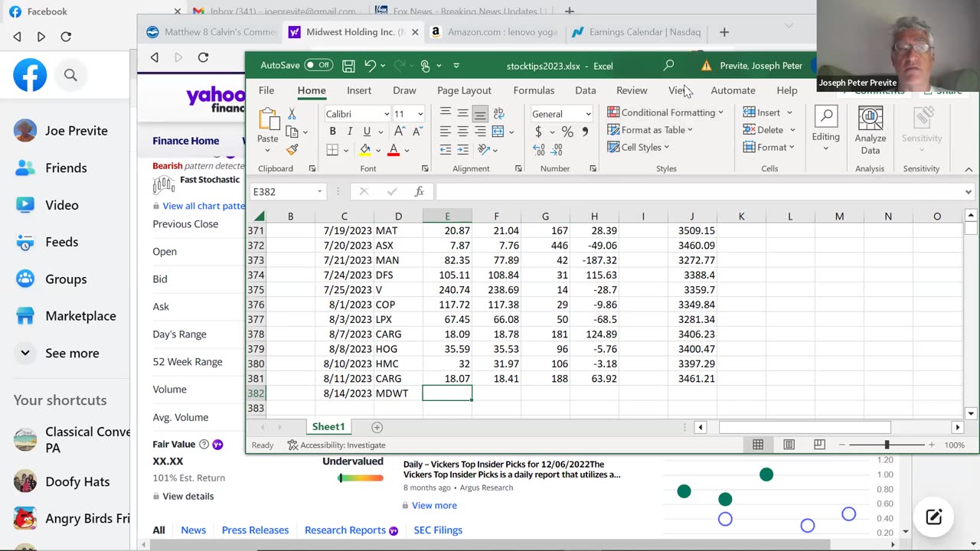The height and width of the screenshot is (551, 980).
Task: Expand the Paste options arrow
Action: (268, 151)
